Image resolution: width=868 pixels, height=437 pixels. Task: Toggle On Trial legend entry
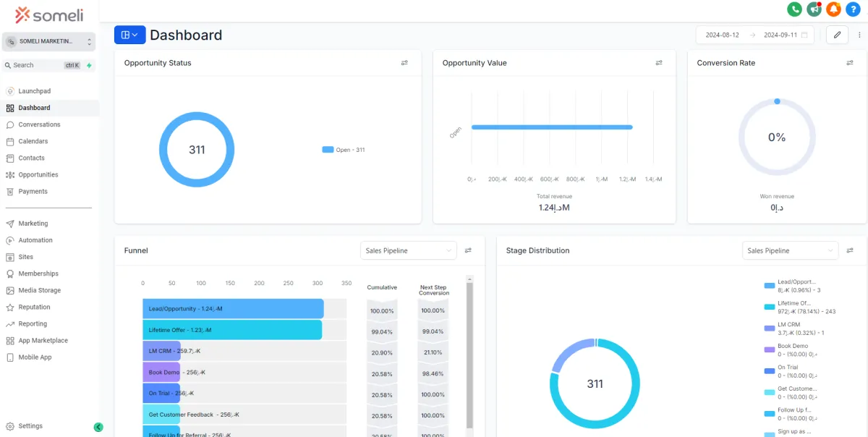coord(791,371)
